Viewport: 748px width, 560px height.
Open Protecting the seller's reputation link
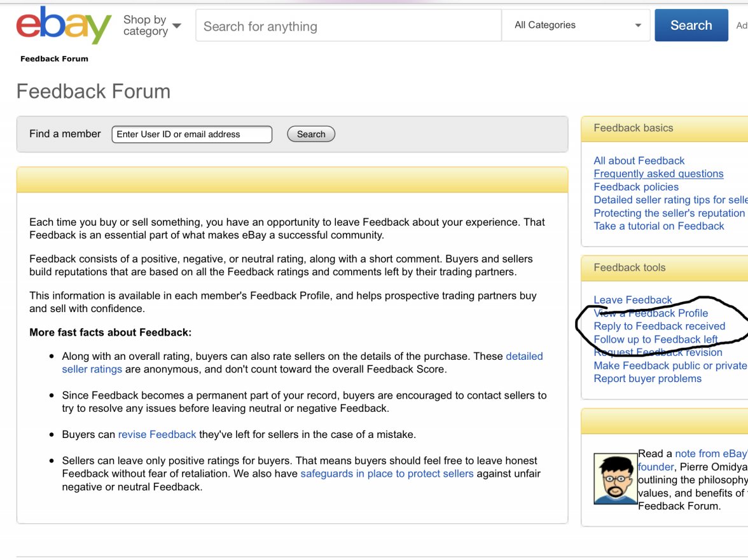(668, 213)
